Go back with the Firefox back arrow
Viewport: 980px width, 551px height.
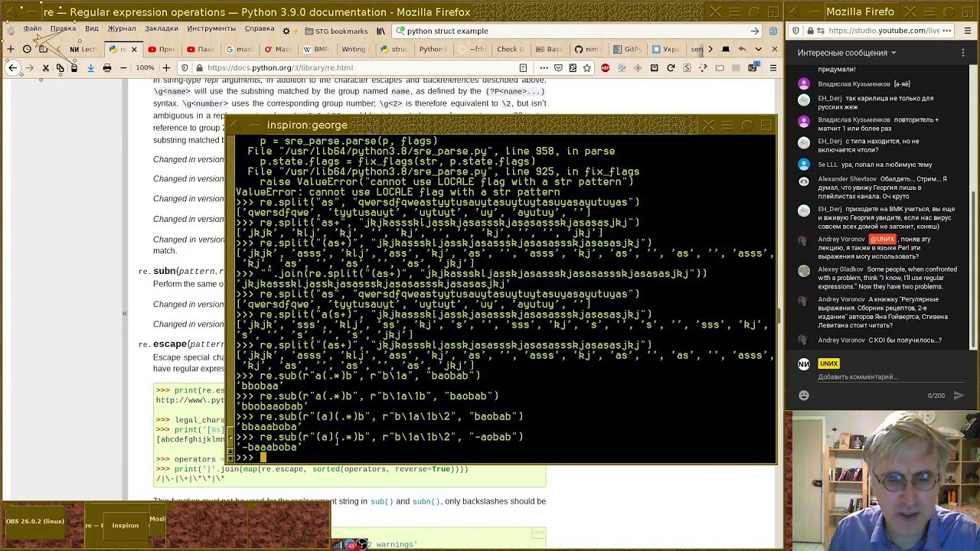click(x=12, y=68)
